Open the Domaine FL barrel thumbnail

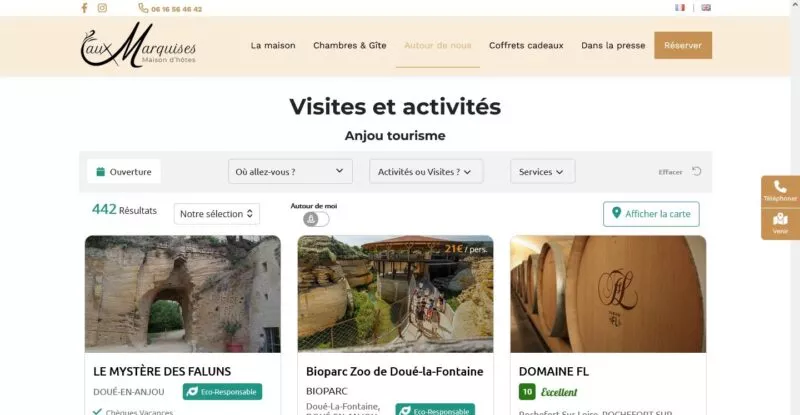[x=608, y=294]
